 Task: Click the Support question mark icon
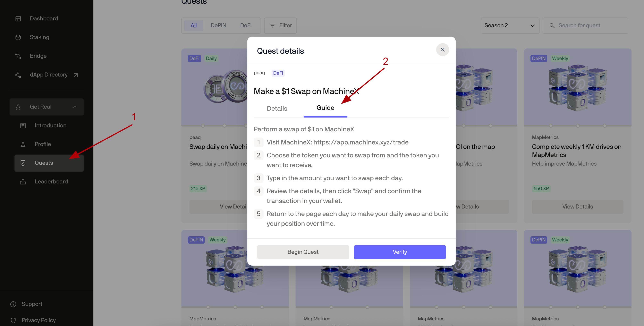click(13, 304)
